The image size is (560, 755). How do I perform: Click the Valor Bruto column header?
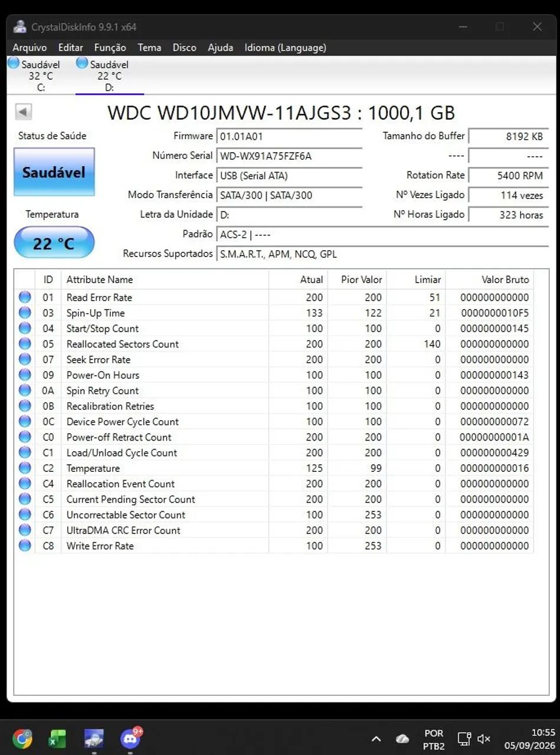click(x=489, y=280)
